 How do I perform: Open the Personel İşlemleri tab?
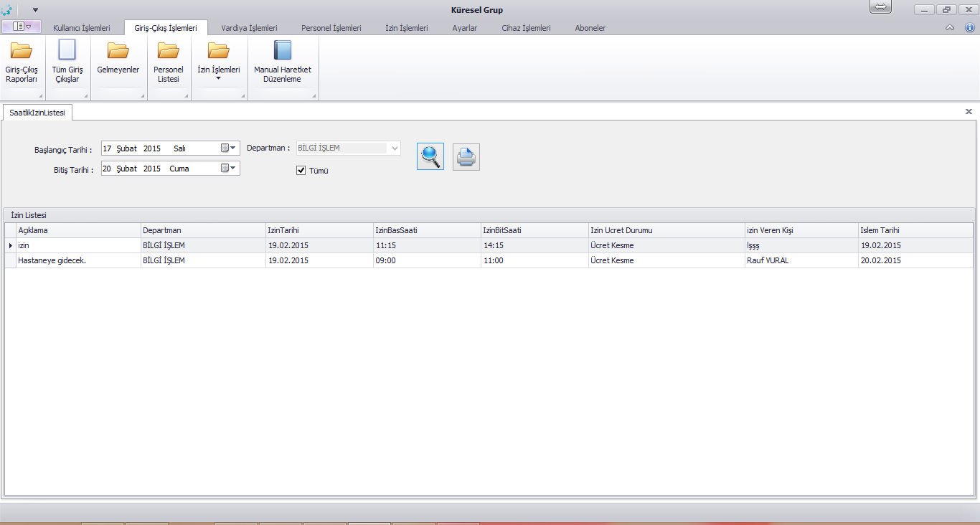(x=331, y=28)
